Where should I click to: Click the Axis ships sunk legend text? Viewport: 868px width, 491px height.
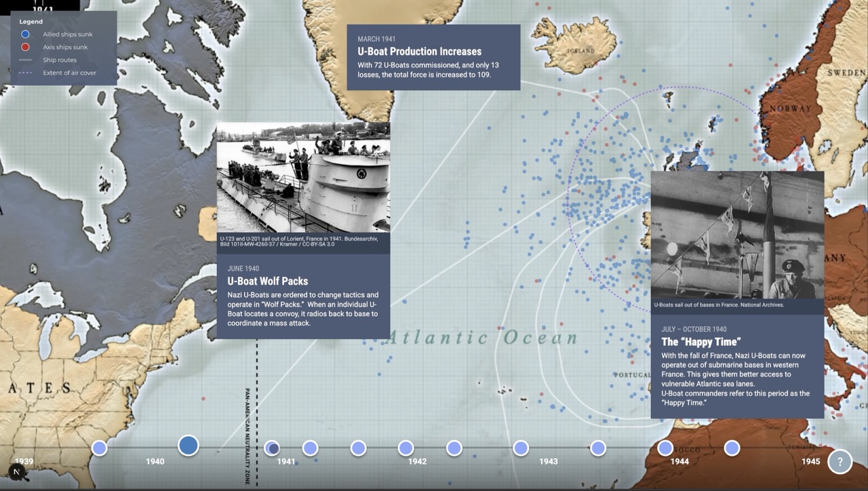point(65,47)
